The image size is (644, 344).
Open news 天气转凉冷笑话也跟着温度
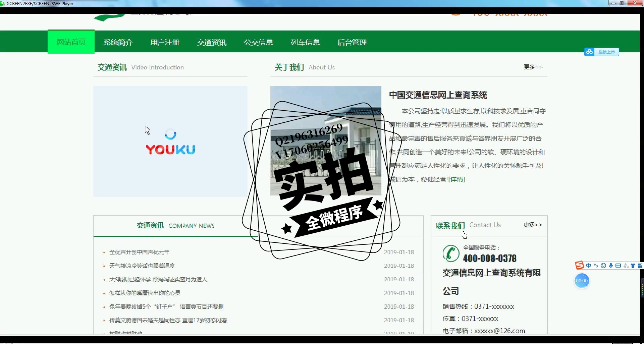pos(142,266)
